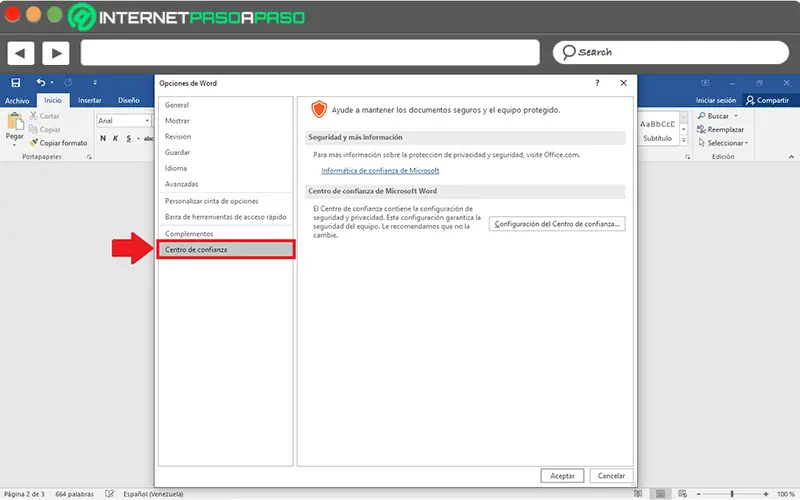The image size is (800, 500).
Task: Switch to the Insertar ribbon tab
Action: pos(90,101)
